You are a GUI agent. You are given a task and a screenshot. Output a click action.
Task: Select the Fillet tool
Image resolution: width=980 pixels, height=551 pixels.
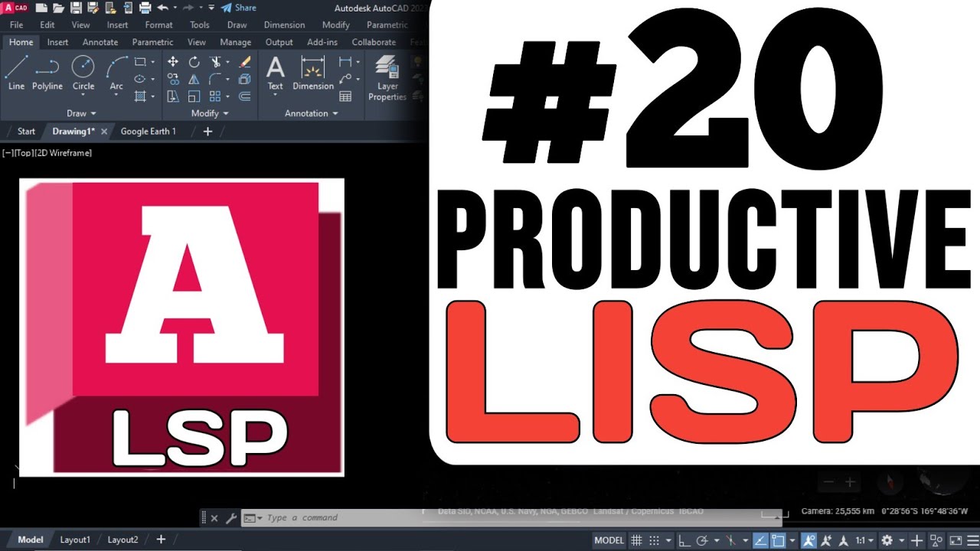click(x=216, y=79)
